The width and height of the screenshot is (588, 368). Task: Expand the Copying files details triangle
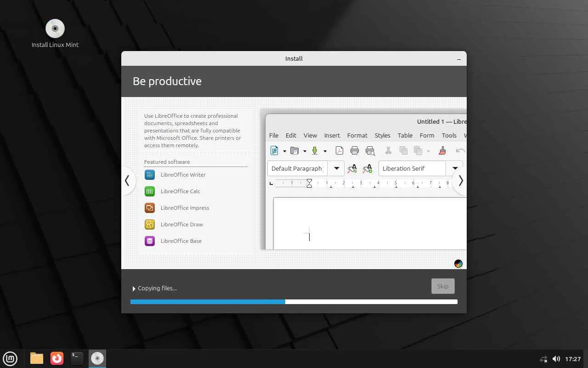click(x=134, y=288)
